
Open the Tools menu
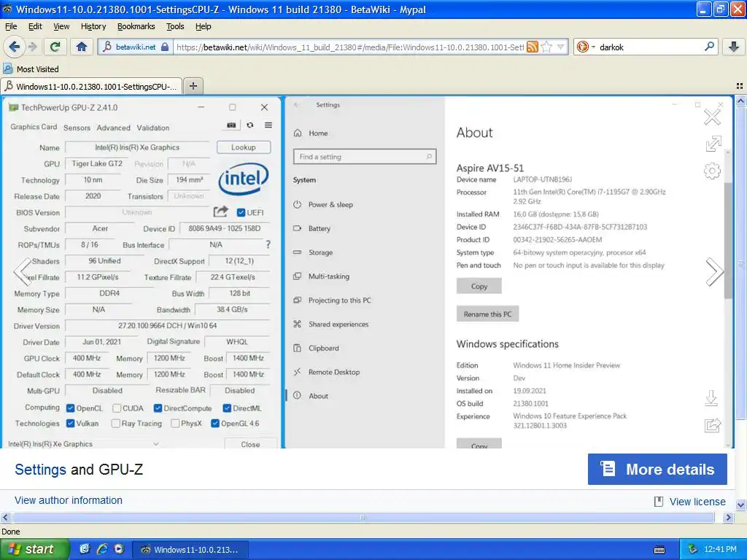click(x=175, y=26)
